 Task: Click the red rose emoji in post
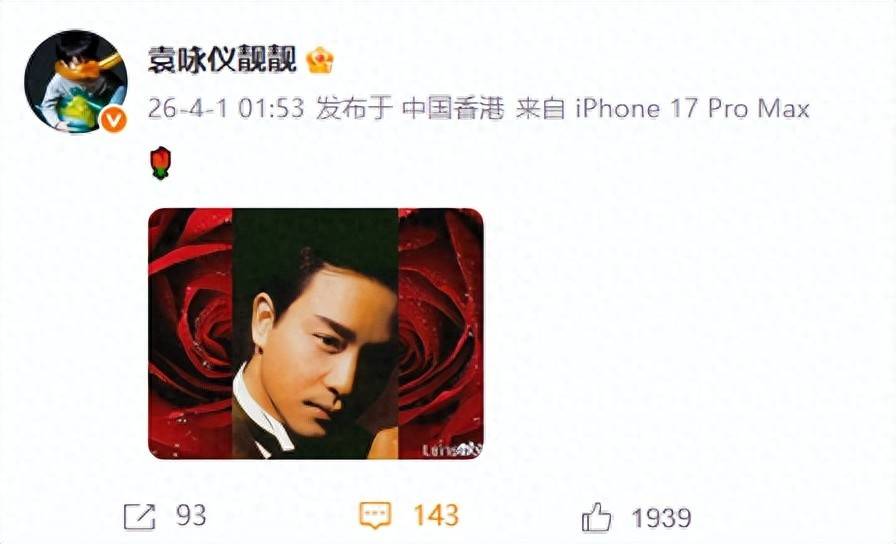[x=161, y=163]
